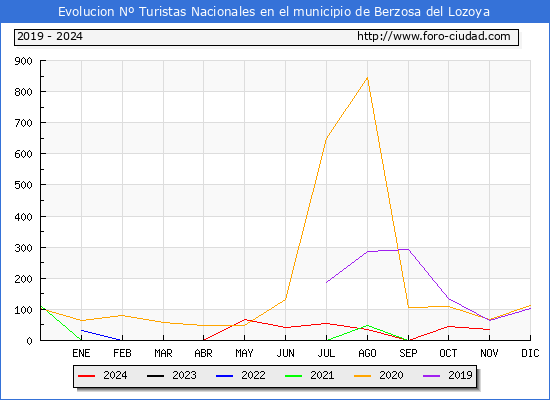
Task: Click the 800 y-axis value
Action: tap(24, 92)
